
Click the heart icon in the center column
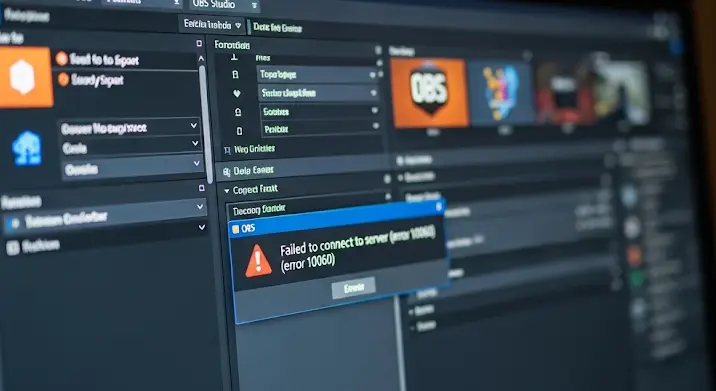(237, 93)
